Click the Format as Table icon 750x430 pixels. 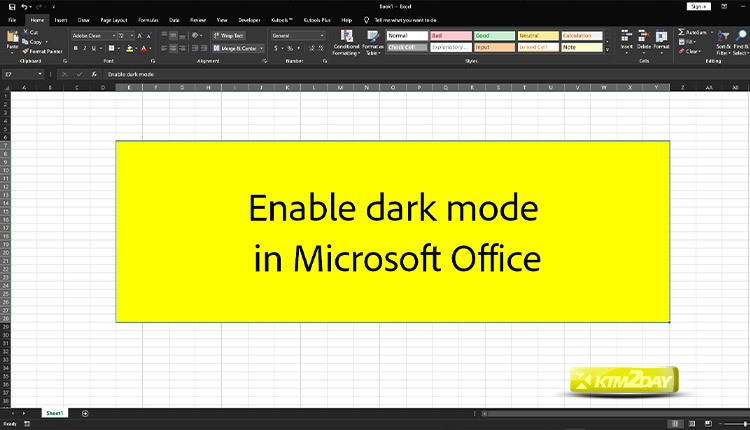click(373, 36)
